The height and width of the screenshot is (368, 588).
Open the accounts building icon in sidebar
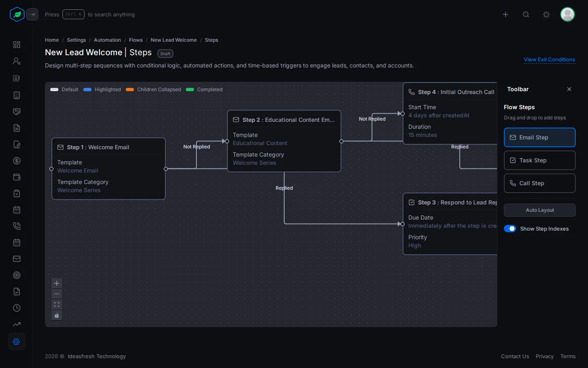coord(17,95)
